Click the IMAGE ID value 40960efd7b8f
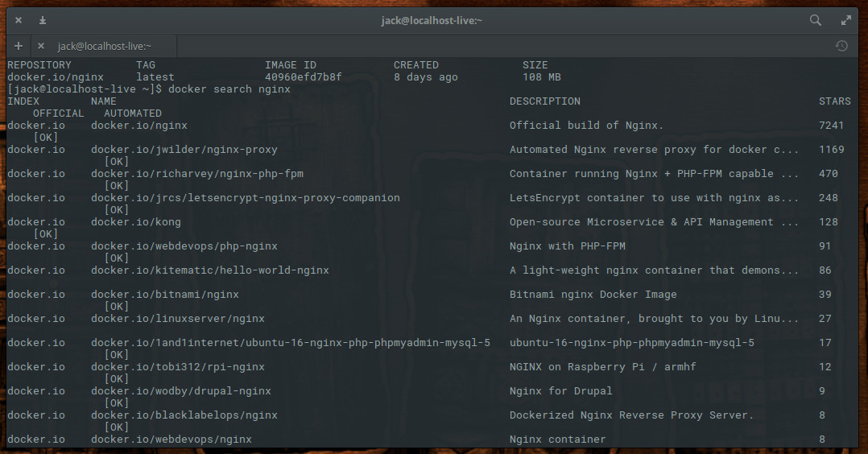868x454 pixels. [x=304, y=77]
